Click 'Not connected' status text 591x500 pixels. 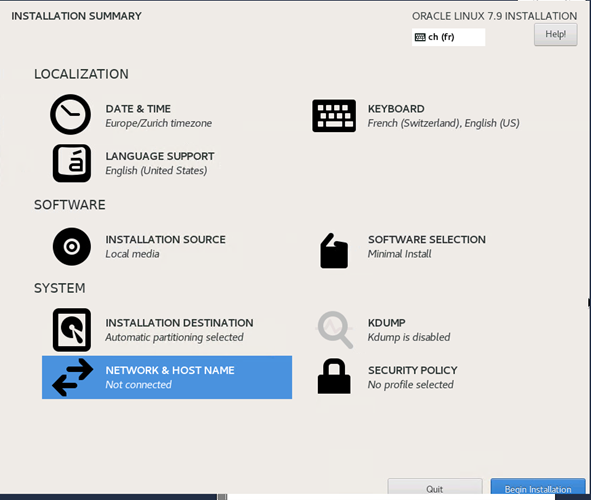pyautogui.click(x=139, y=385)
